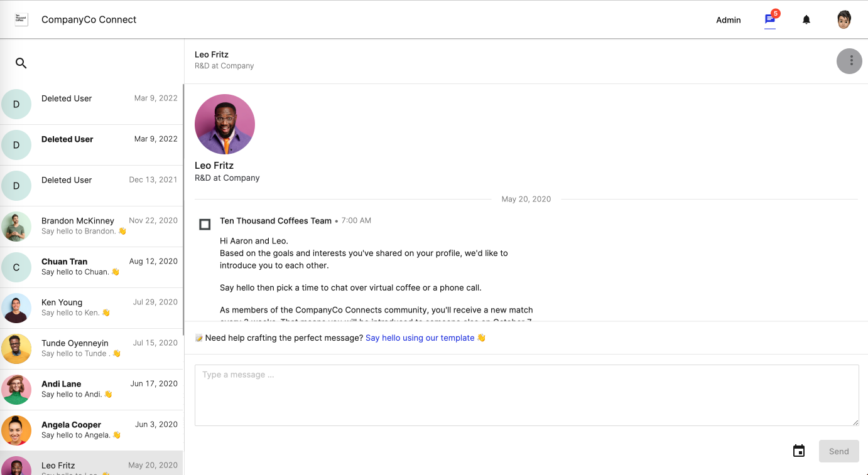Open bold Deleted User conversation from Mar 9
The width and height of the screenshot is (868, 475).
(91, 145)
